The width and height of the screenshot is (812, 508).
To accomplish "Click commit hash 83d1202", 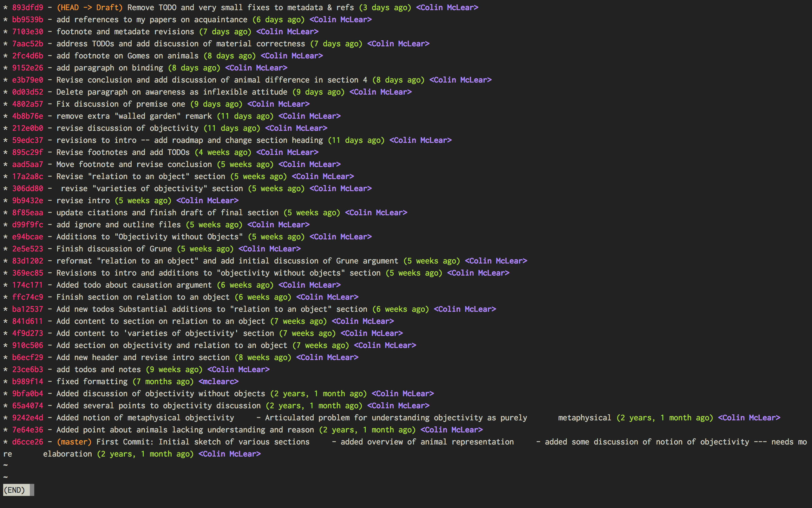I will point(28,261).
